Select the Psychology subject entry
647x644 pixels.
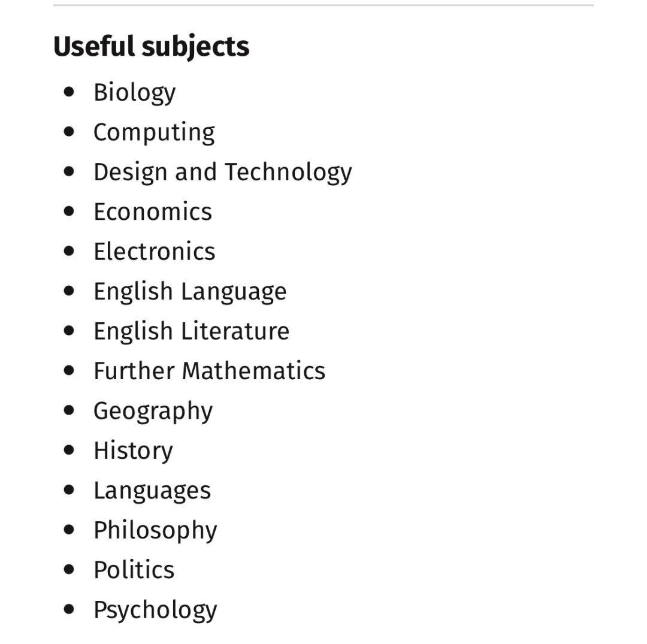coord(155,610)
